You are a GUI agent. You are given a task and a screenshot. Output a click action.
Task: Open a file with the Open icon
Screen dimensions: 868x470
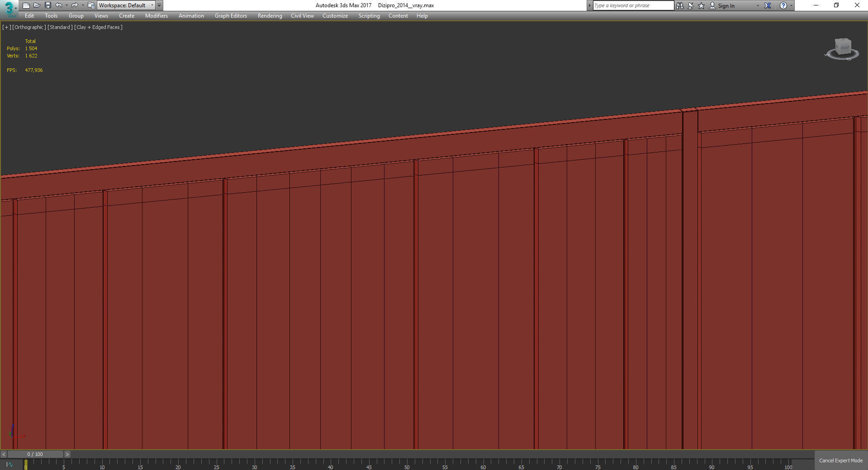[37, 5]
